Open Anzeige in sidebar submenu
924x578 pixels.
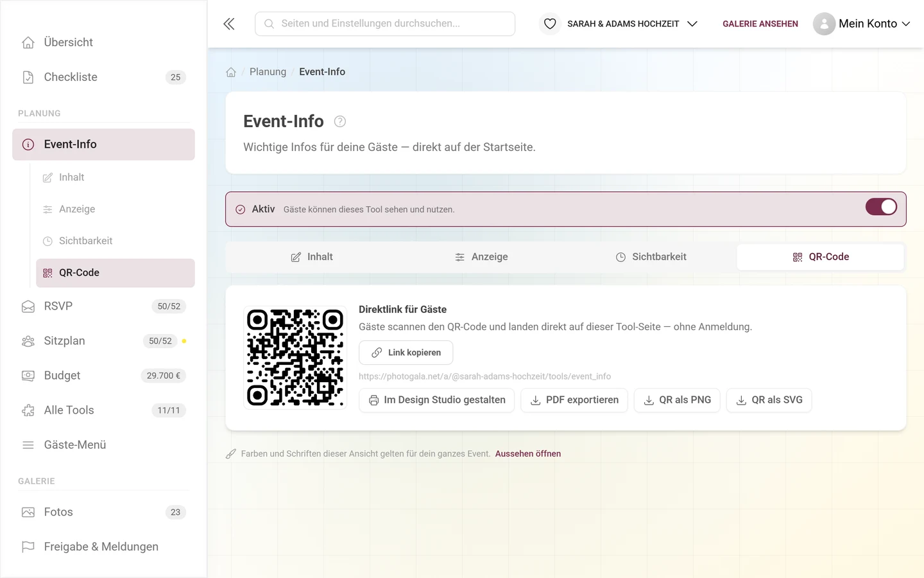(x=116, y=209)
